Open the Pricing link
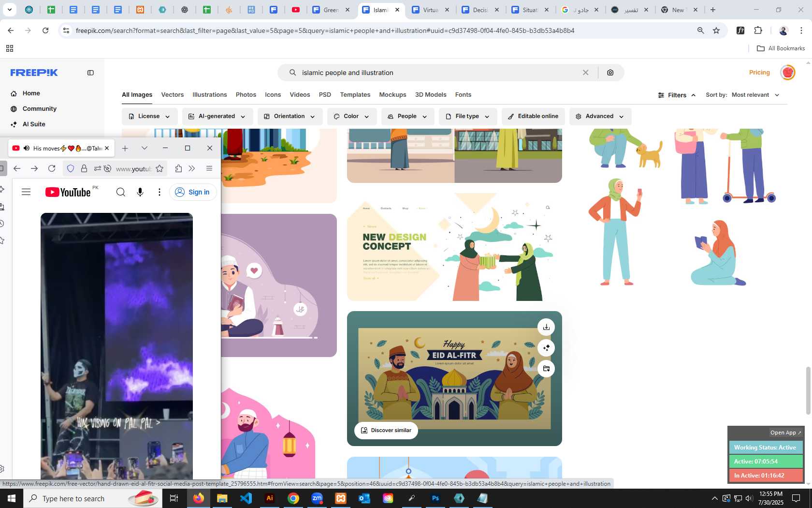Image resolution: width=812 pixels, height=508 pixels. 759,73
